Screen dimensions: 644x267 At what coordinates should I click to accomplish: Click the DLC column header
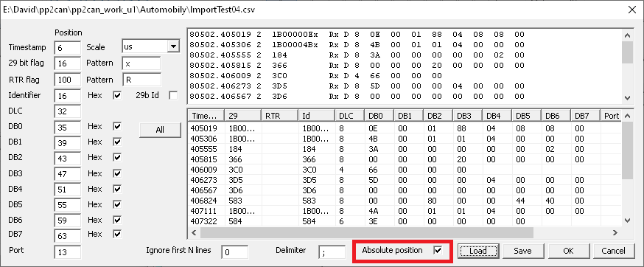(350, 116)
